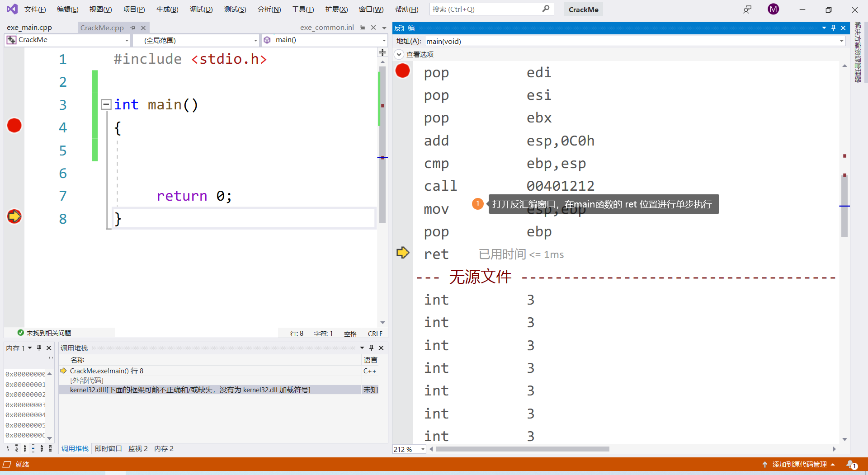Screen dimensions: 868x475
Task: Open the feedback icon in the title bar
Action: click(747, 9)
